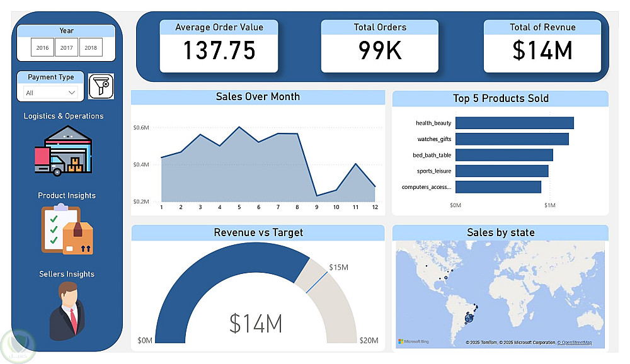Click the Microsoft Bing logo on map

(x=413, y=341)
